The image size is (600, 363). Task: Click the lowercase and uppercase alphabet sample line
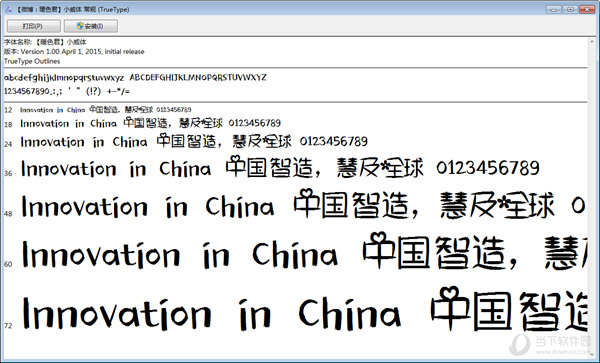click(135, 78)
